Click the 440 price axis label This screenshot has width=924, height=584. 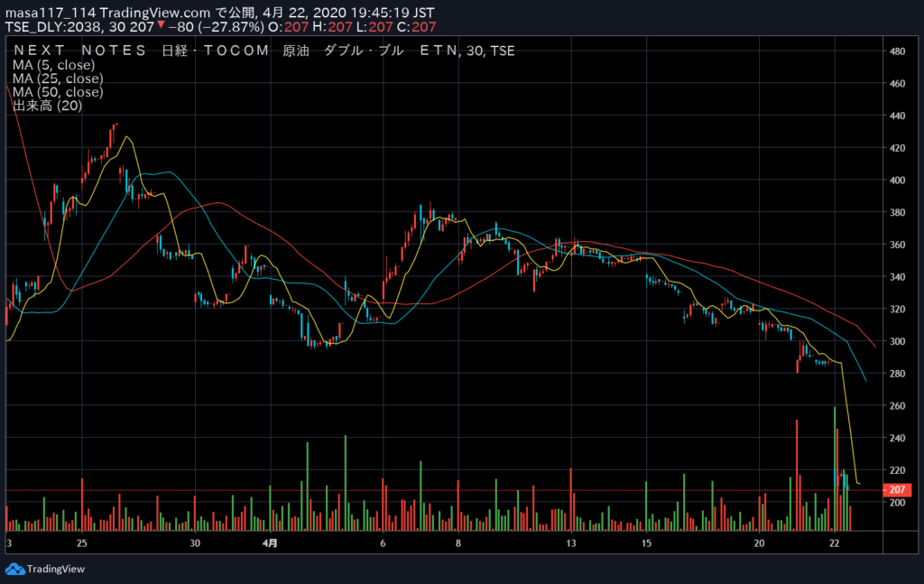(897, 116)
